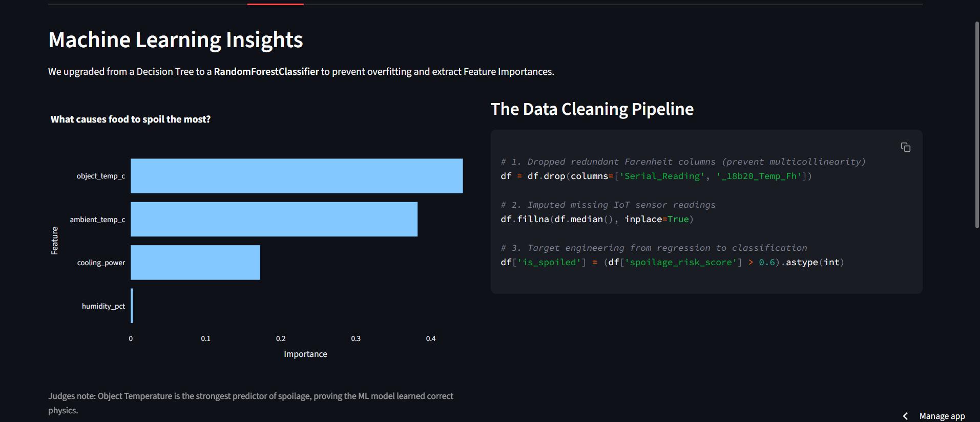
Task: Click the bold RandomForestClassifier text
Action: (266, 72)
